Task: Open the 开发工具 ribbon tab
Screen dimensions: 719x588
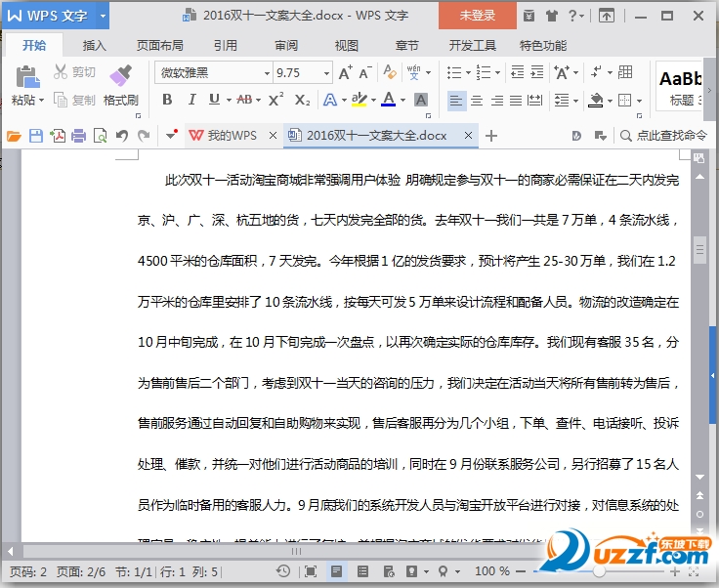Action: tap(472, 45)
